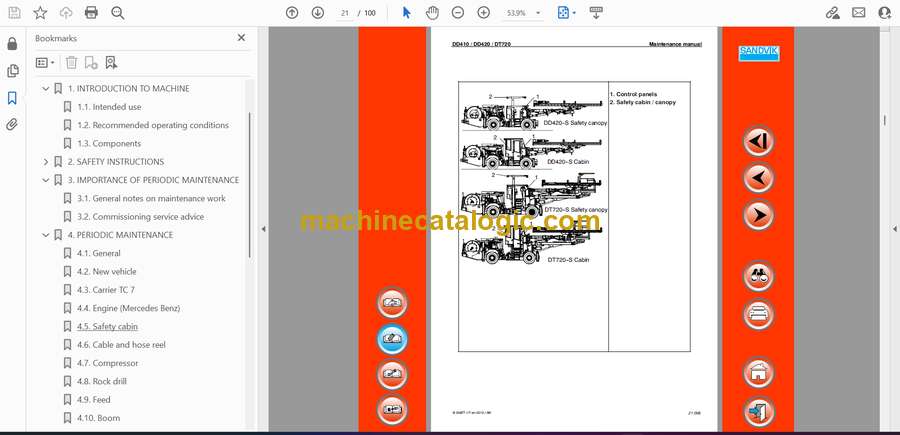This screenshot has height=435, width=900.
Task: Click the find current bookmark icon
Action: coord(111,63)
